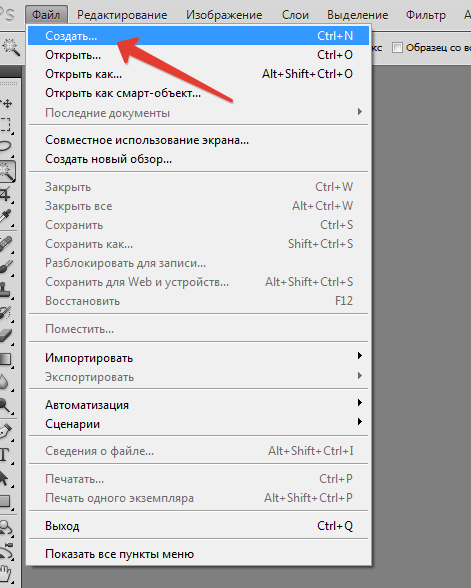Viewport: 471px width, 588px height.
Task: Select the Rectangular Marquee tool
Action: [x=6, y=125]
